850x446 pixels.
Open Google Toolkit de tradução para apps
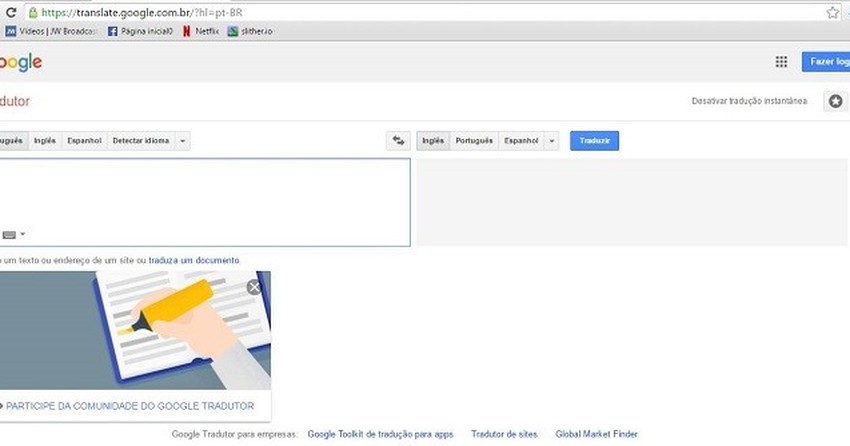[381, 434]
